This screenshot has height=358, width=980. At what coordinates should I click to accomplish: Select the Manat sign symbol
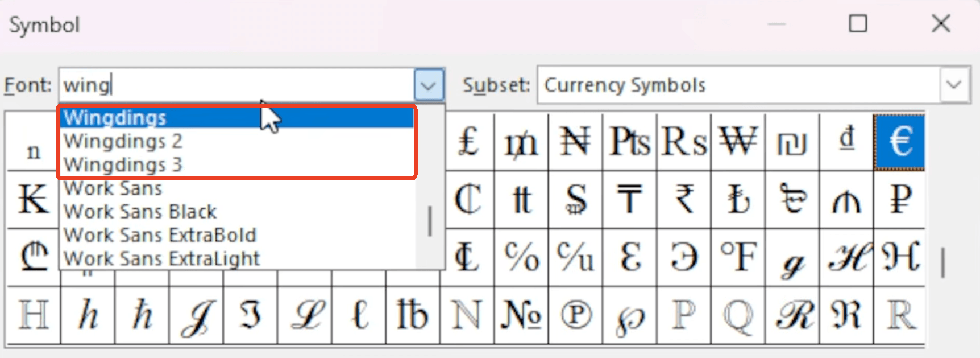pos(846,200)
